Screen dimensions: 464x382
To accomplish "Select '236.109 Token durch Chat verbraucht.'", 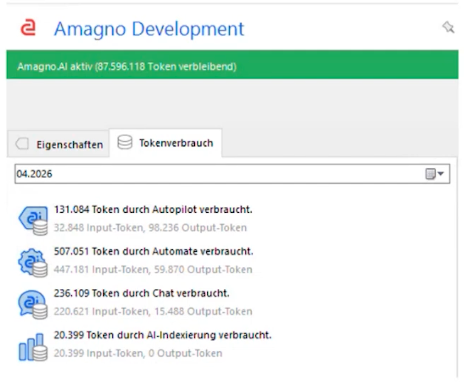I will [142, 293].
